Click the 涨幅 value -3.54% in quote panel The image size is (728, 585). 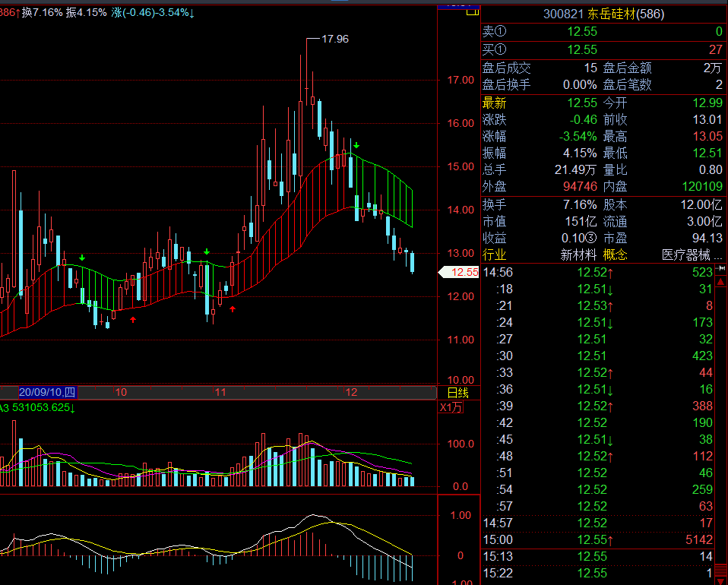tap(578, 136)
